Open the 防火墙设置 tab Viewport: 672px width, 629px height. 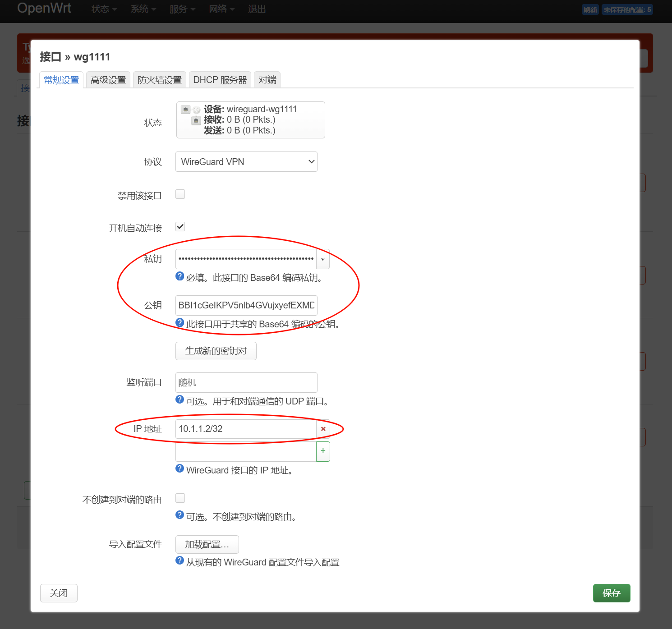pyautogui.click(x=159, y=80)
